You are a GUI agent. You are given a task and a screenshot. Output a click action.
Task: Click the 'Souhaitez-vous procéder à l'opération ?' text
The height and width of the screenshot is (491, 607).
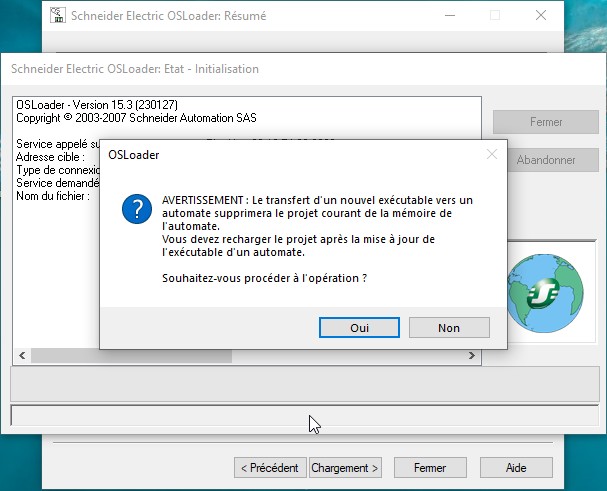(x=264, y=278)
